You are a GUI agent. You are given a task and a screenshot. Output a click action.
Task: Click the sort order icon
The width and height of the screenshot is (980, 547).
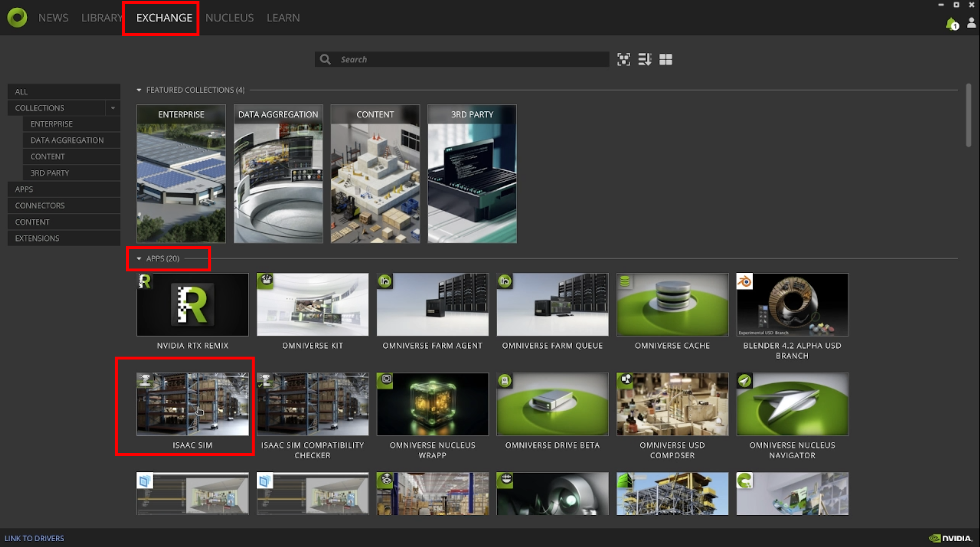point(645,59)
